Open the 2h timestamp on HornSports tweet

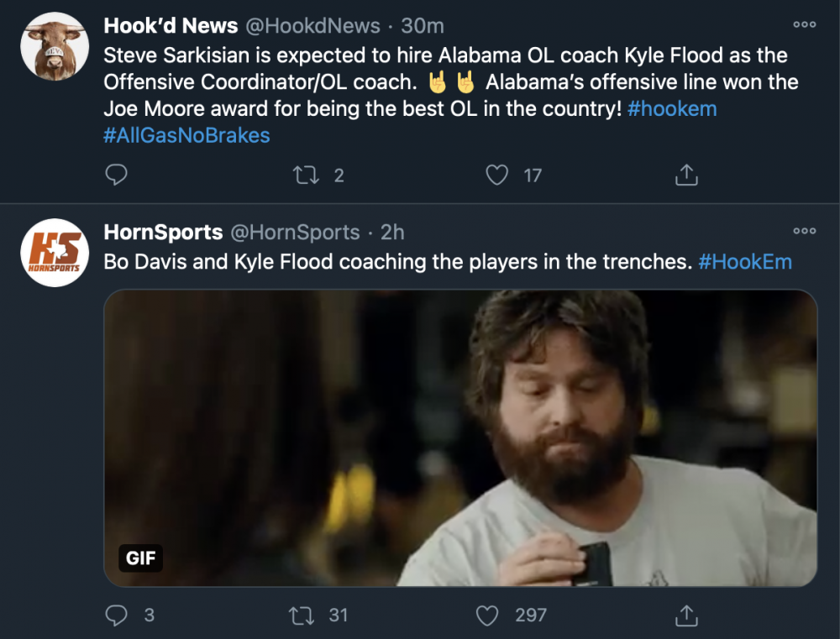[x=392, y=233]
